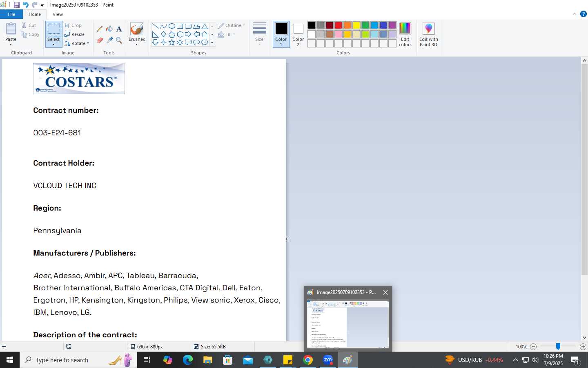Pick the Four-point star shape
Image resolution: width=588 pixels, height=368 pixels.
pos(163,42)
